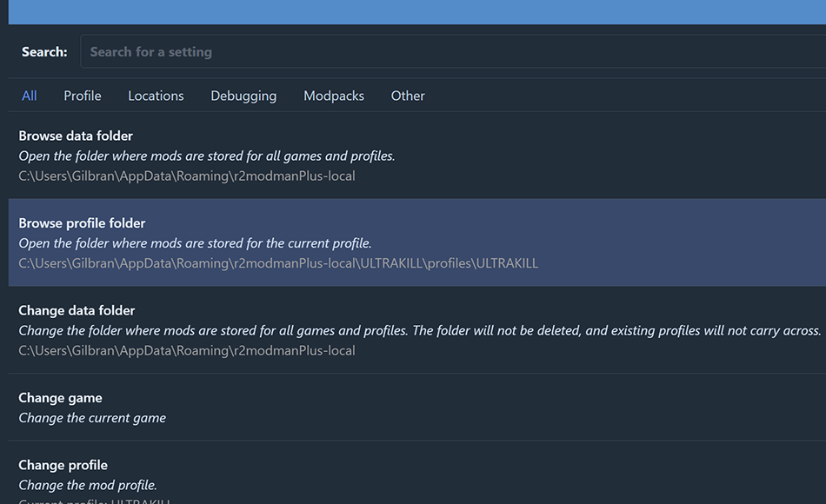Click the Browse profile folder setting

point(417,242)
